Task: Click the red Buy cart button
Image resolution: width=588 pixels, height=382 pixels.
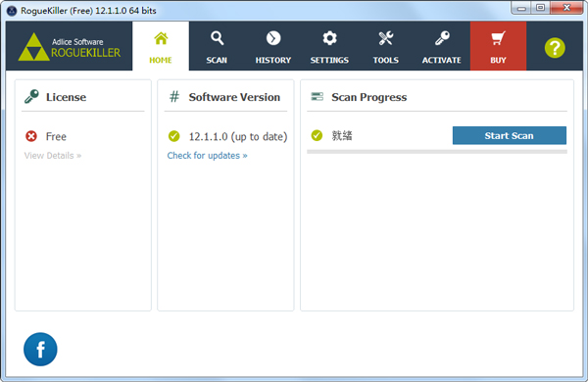Action: click(498, 46)
